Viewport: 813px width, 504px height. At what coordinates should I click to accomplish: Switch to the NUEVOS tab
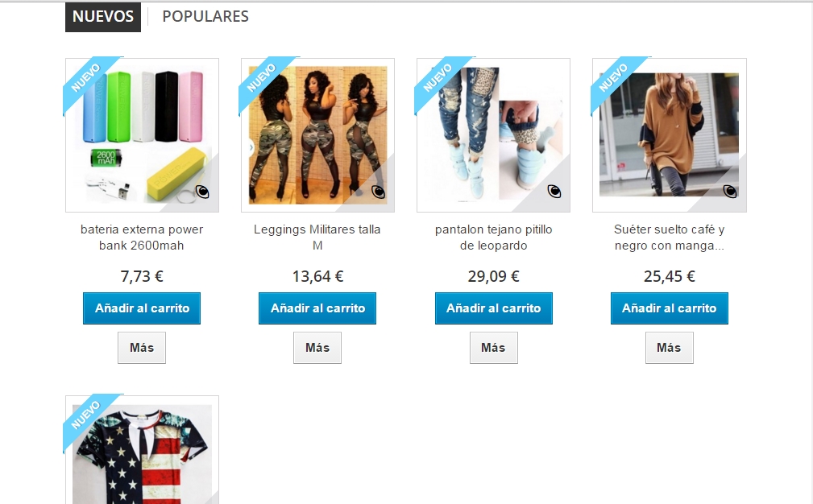coord(103,17)
